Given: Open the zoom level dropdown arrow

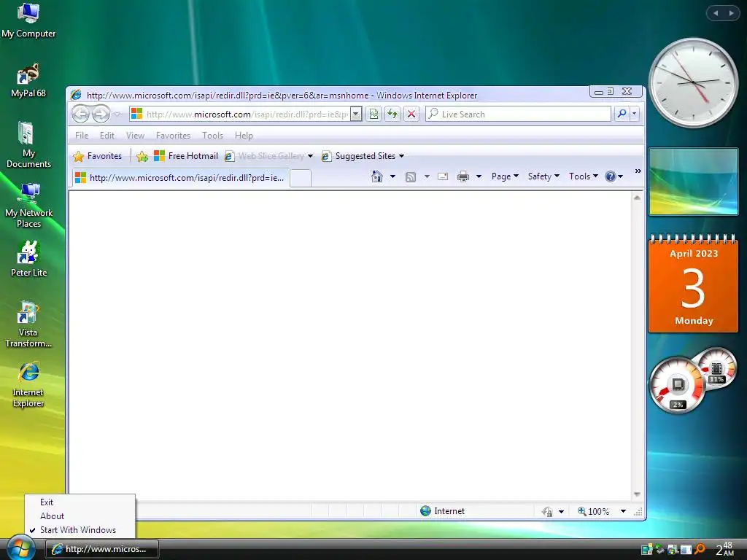Looking at the screenshot, I should pos(623,511).
